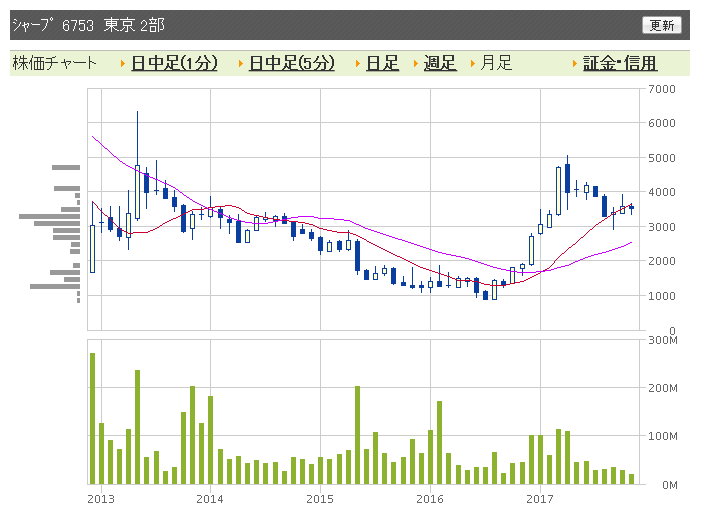Click the 7000 price axis label
Viewport: 701px width, 531px height.
pyautogui.click(x=662, y=89)
